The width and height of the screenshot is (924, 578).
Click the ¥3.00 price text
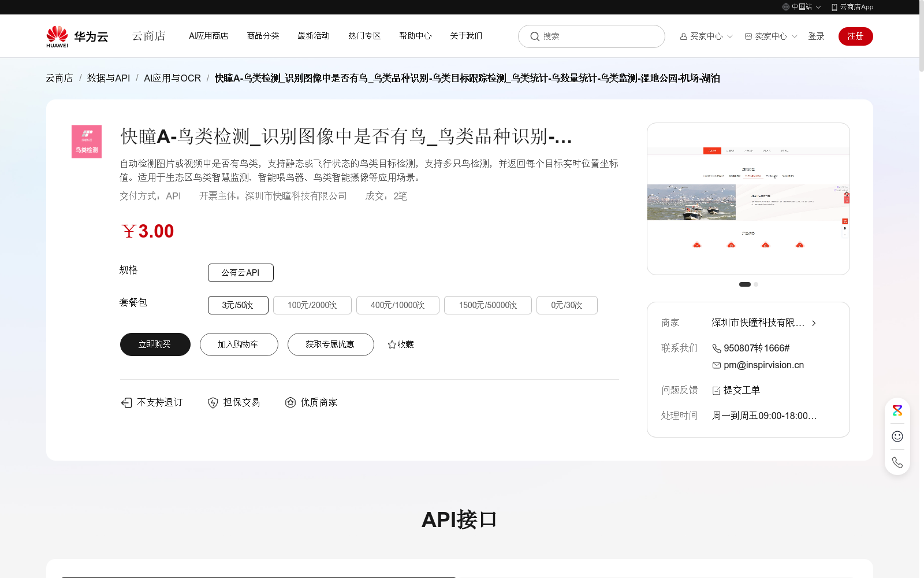[147, 231]
